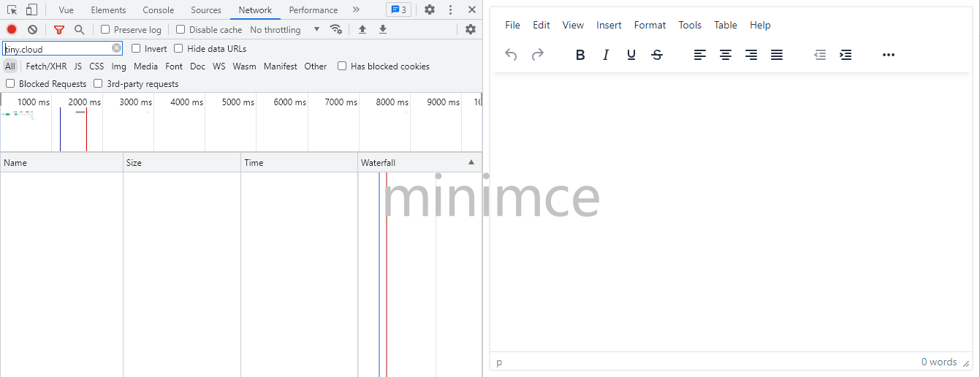Filter requests by Fetch/XHR

pos(46,66)
